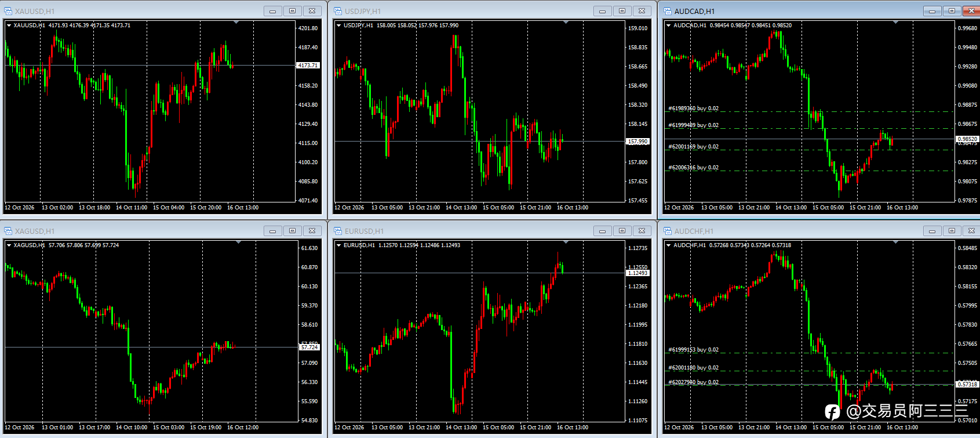Open the XAUUSD chart's top-left triangle menu
Image resolution: width=980 pixels, height=438 pixels.
point(9,26)
